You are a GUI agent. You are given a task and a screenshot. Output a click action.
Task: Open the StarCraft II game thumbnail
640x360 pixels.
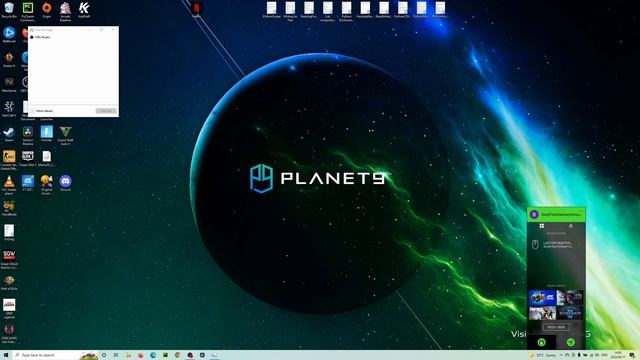click(569, 313)
